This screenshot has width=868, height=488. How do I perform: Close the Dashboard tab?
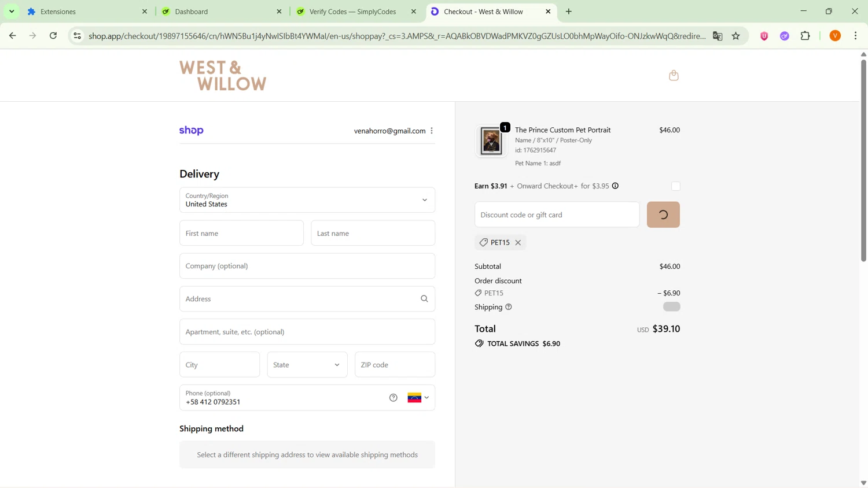[x=279, y=12]
